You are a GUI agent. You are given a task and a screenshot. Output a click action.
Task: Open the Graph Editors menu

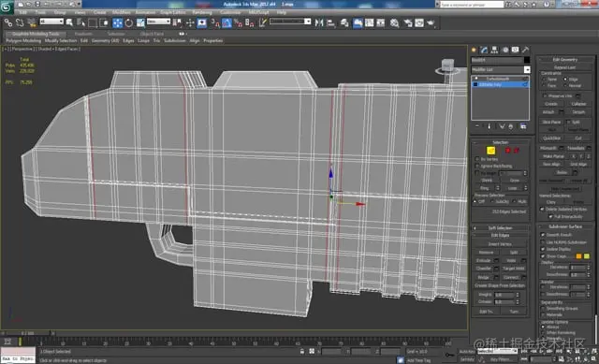coord(172,12)
